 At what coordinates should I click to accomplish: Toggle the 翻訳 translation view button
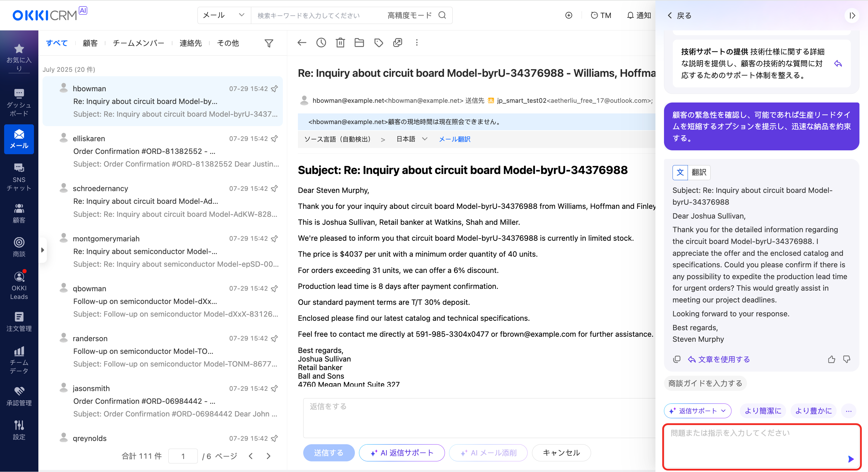[699, 172]
